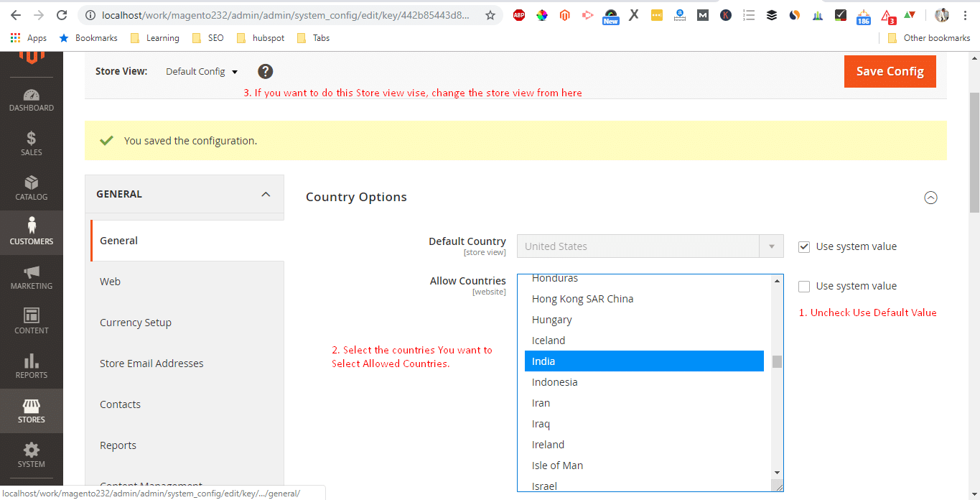Click the help question mark icon
The width and height of the screenshot is (980, 500).
pyautogui.click(x=265, y=71)
